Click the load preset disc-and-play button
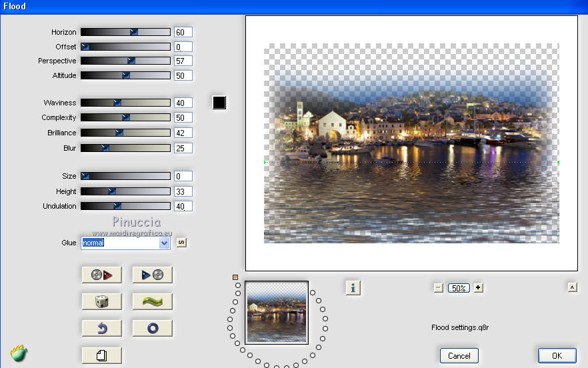 coord(101,275)
